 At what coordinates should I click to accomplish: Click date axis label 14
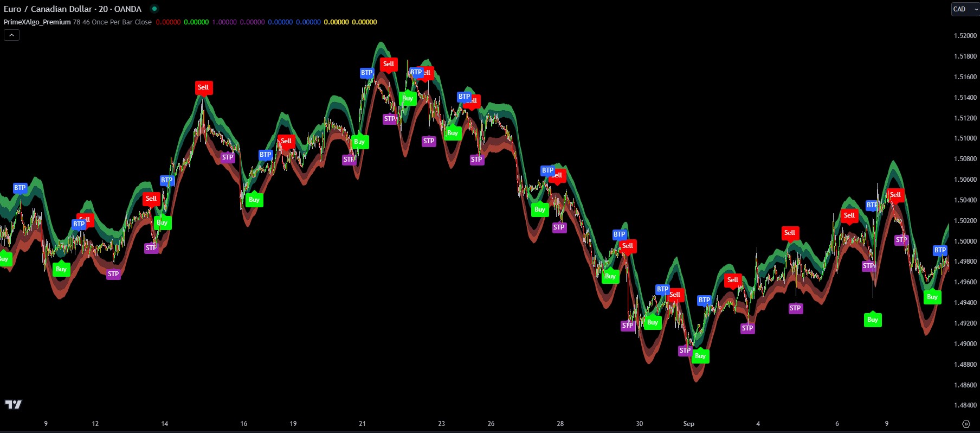coord(165,424)
